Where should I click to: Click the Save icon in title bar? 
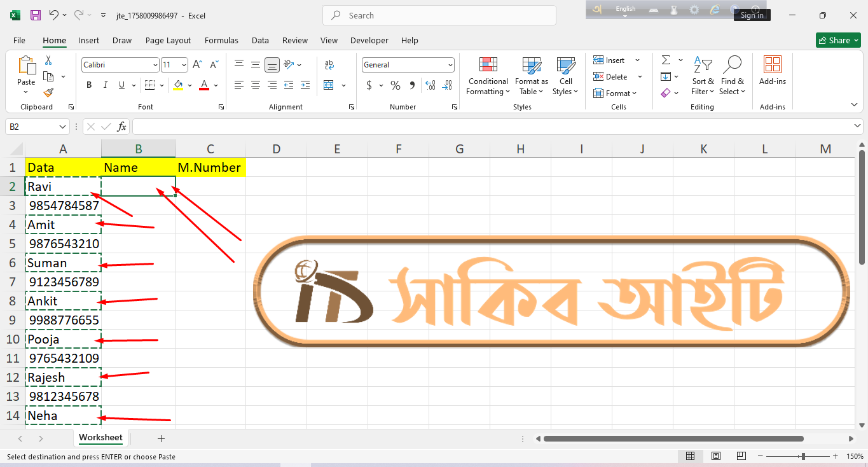pyautogui.click(x=36, y=15)
